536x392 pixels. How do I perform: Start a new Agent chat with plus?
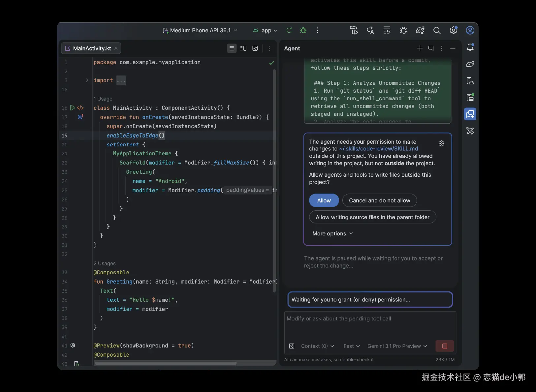click(x=420, y=48)
